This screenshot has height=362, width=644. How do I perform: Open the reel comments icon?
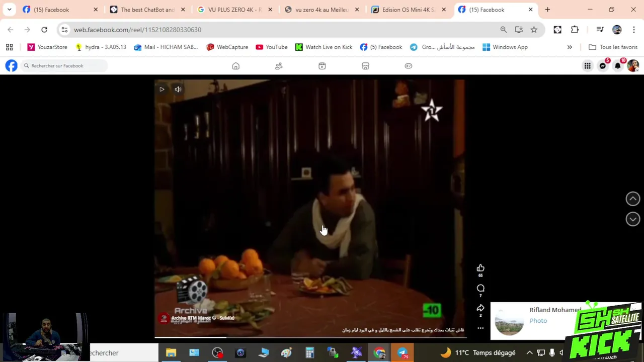point(480,288)
